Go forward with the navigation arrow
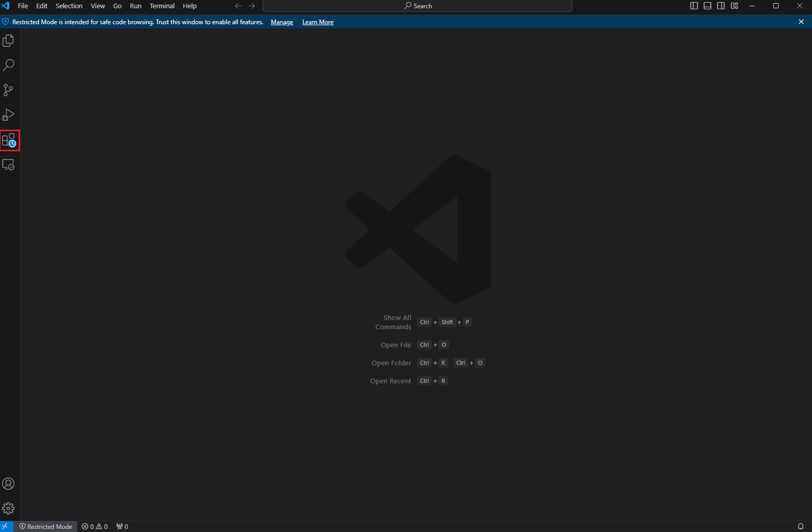 (x=252, y=6)
